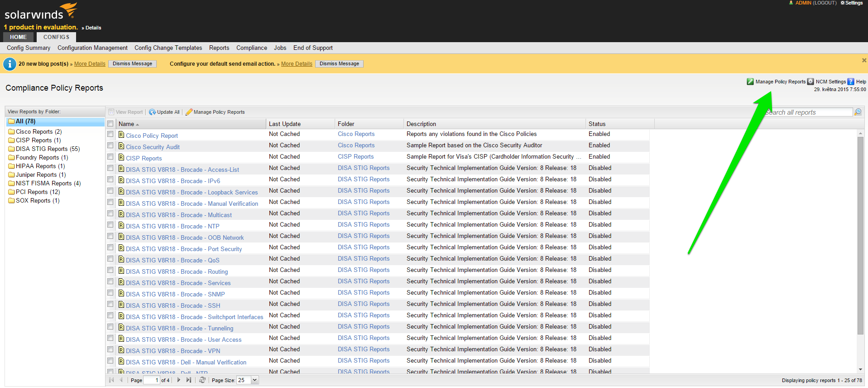
Task: Open the Help page
Action: click(857, 82)
